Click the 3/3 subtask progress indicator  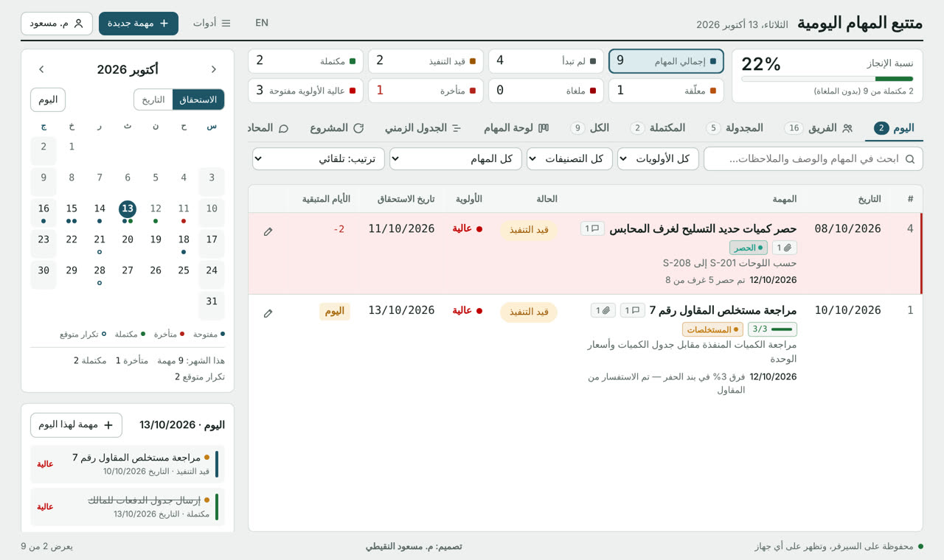(x=772, y=329)
